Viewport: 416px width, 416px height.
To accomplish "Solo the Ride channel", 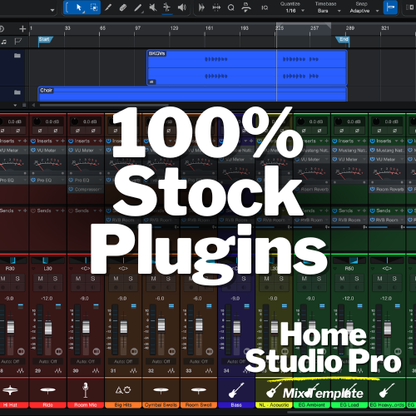I will 55,278.
